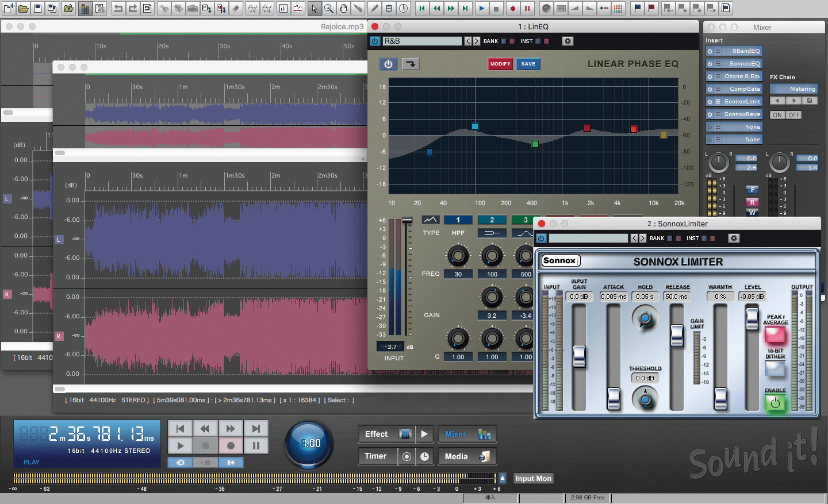Open the Mixer panel from bottom bar
828x504 pixels.
467,434
